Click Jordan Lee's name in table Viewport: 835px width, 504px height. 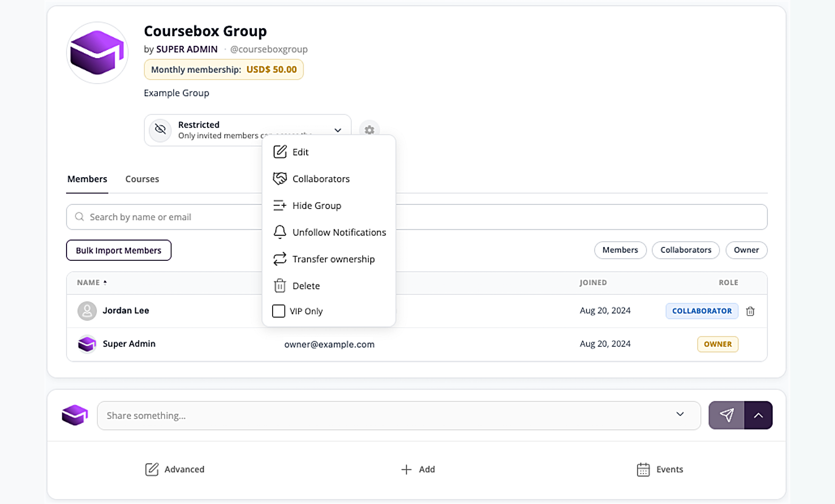click(126, 310)
